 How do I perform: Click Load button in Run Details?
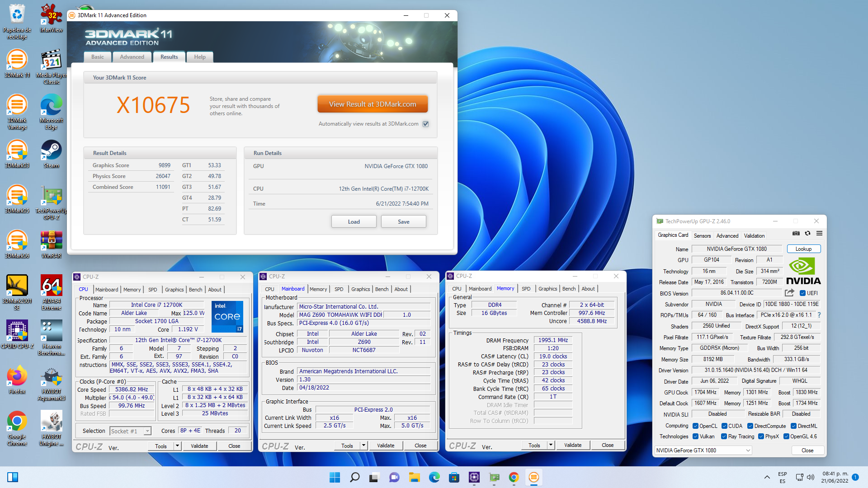354,222
